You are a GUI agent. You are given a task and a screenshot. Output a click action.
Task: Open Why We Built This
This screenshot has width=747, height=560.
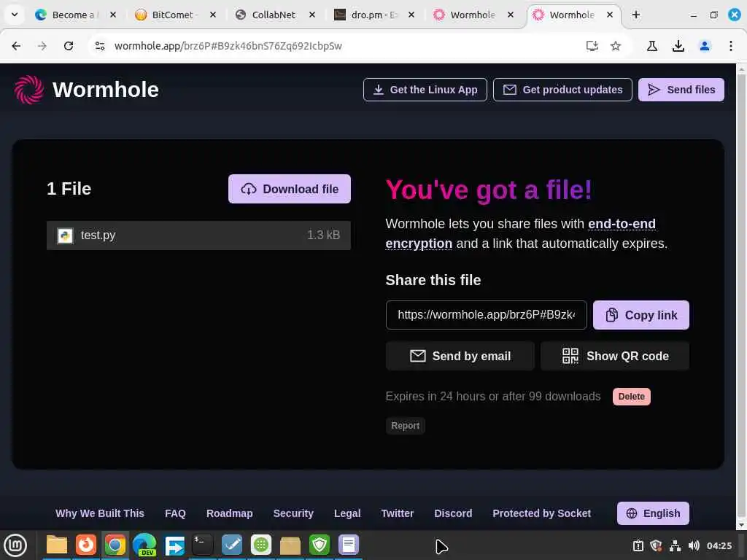[99, 513]
